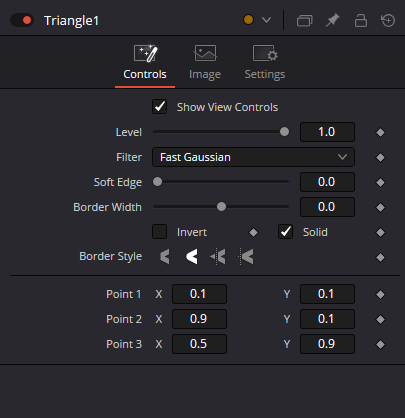This screenshot has width=405, height=418.
Task: Click the orange node color dot
Action: pos(248,20)
